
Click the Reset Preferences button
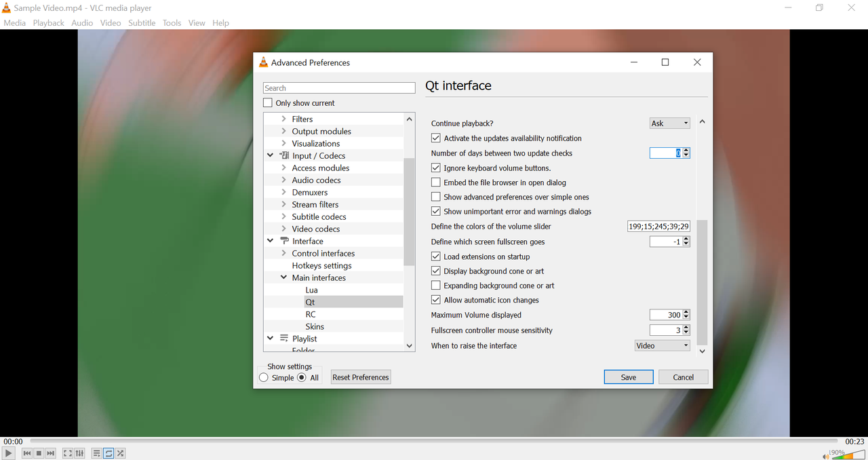361,377
